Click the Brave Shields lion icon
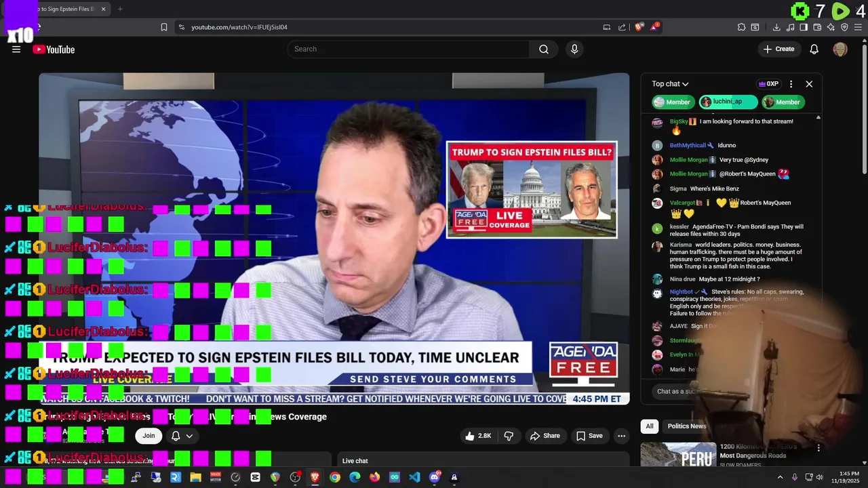Image resolution: width=868 pixels, height=488 pixels. [639, 27]
